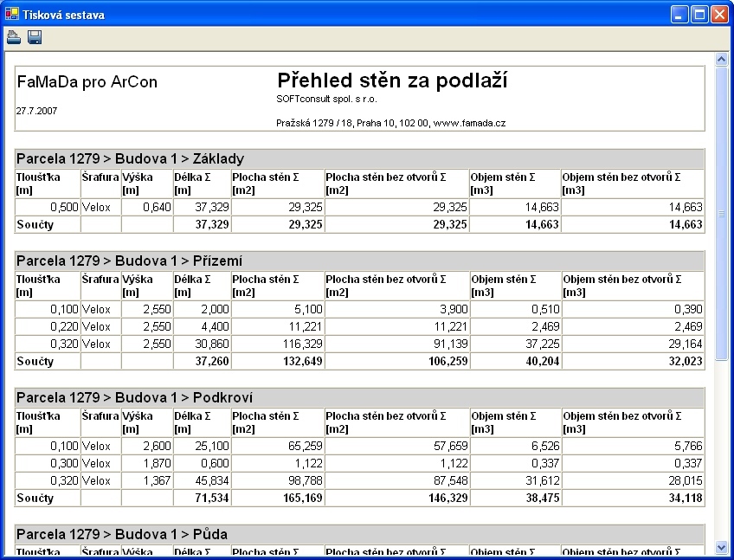Viewport: 734px width, 560px height.
Task: Click the FaMaDa pro ArCon title text
Action: (87, 82)
